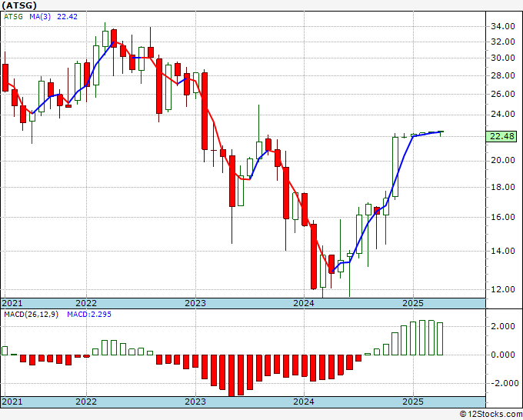Image resolution: width=523 pixels, height=420 pixels.
Task: Click the red candle at early 2024 falling to 12
Action: 314,256
